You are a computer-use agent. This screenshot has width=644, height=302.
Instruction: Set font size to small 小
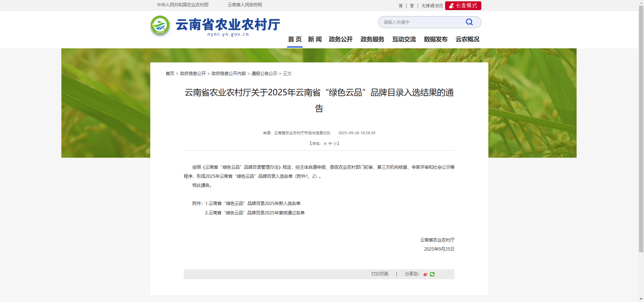click(335, 144)
